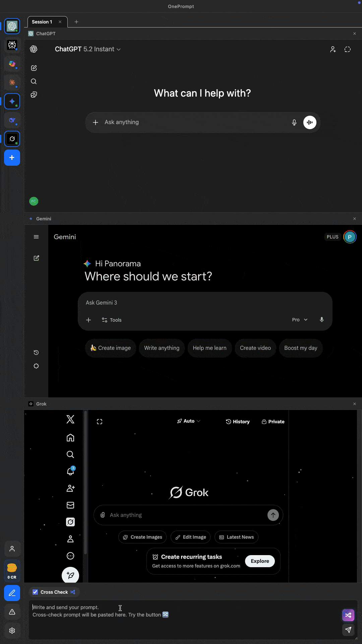This screenshot has width=362, height=644.
Task: Click the purple shuffle cross-check button
Action: pyautogui.click(x=348, y=615)
